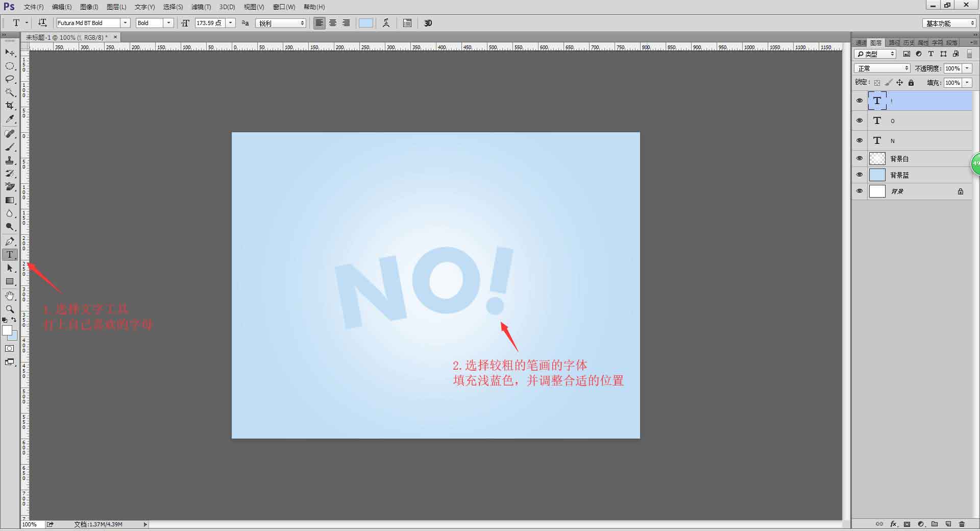The height and width of the screenshot is (531, 980).
Task: Click the foreground color swatch in toolbox
Action: coord(7,330)
